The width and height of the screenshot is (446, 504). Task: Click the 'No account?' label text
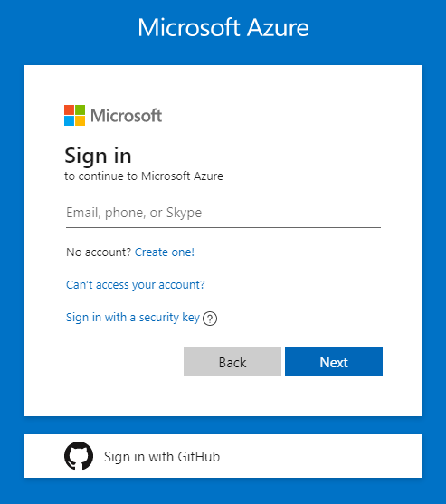coord(99,252)
